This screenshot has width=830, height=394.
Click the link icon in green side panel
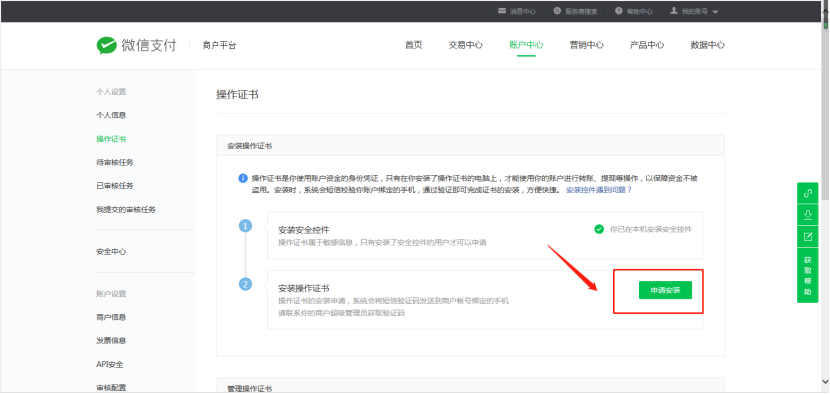[x=808, y=193]
